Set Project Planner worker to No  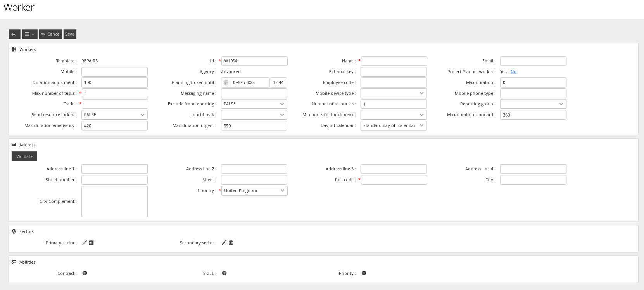pos(513,72)
